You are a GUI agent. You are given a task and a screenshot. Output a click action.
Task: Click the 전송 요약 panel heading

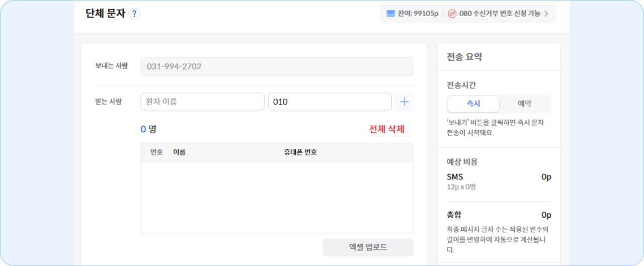tap(464, 57)
